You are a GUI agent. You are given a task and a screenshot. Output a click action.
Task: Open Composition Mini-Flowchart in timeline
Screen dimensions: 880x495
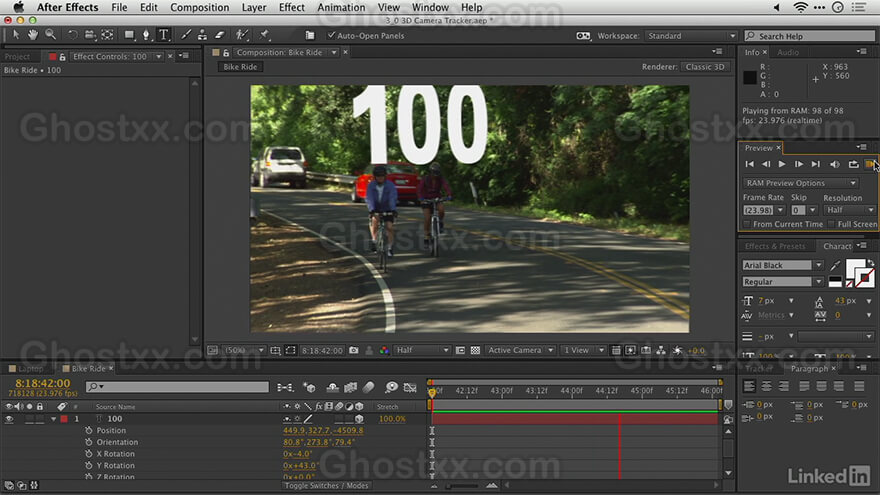click(x=285, y=387)
